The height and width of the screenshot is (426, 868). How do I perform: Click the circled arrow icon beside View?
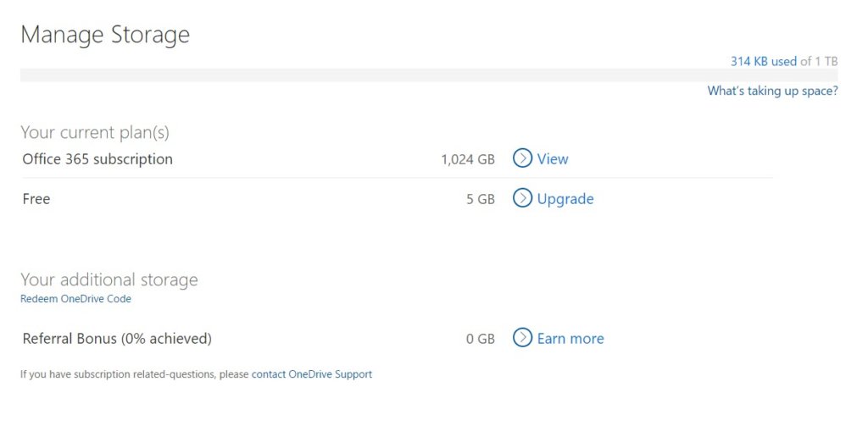522,158
